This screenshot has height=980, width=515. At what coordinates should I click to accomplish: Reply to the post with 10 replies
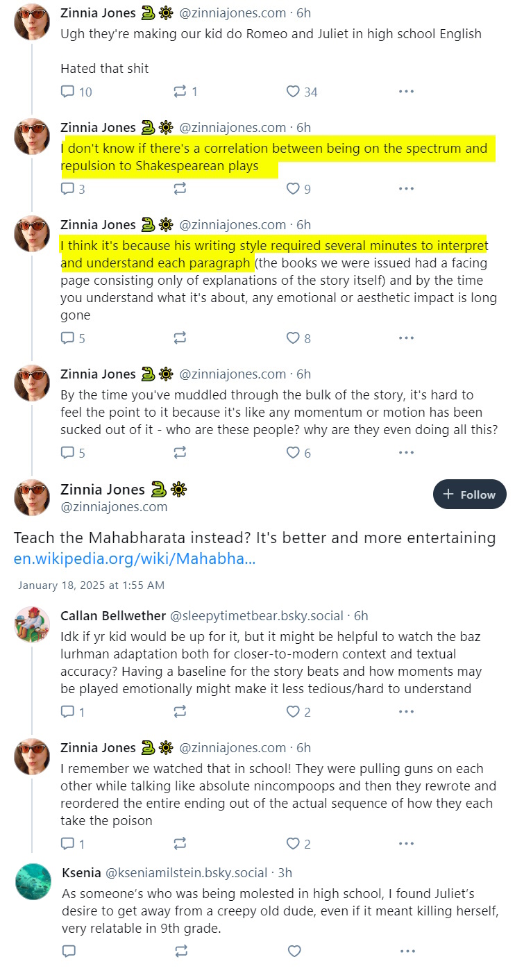click(76, 92)
